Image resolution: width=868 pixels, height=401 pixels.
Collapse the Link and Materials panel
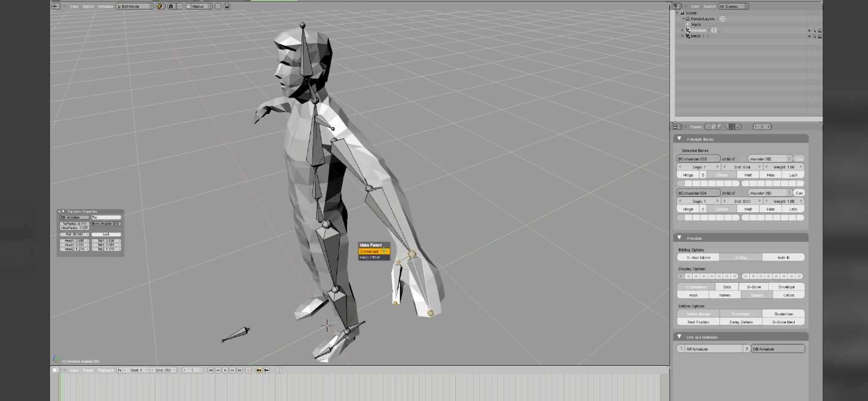click(679, 337)
